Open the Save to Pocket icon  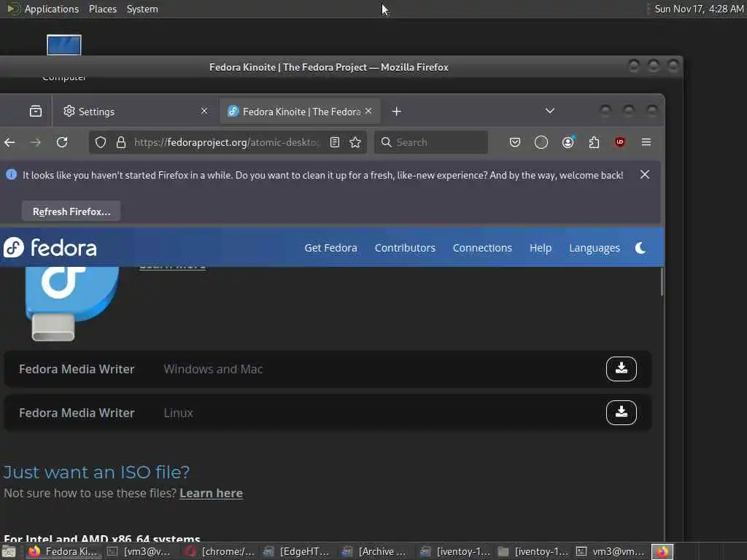click(x=515, y=142)
